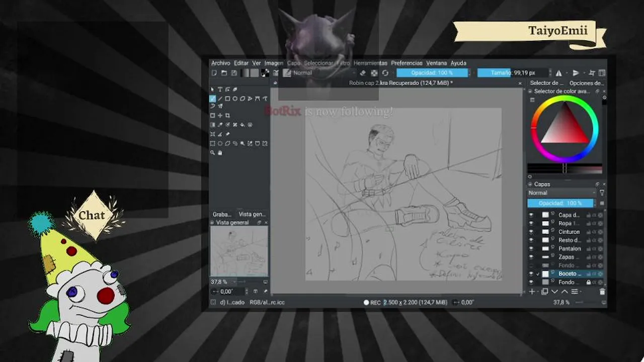The image size is (644, 362).
Task: Move layer down with arrow button
Action: point(554,292)
